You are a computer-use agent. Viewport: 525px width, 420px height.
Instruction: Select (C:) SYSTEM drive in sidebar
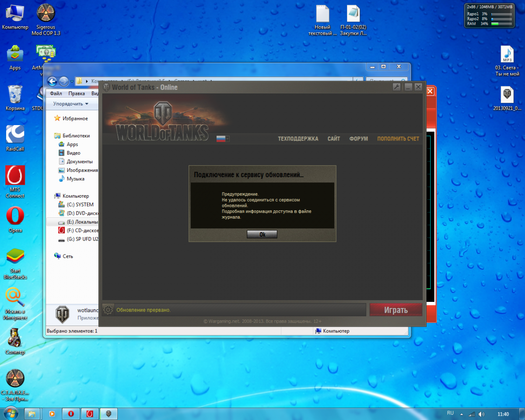(80, 204)
